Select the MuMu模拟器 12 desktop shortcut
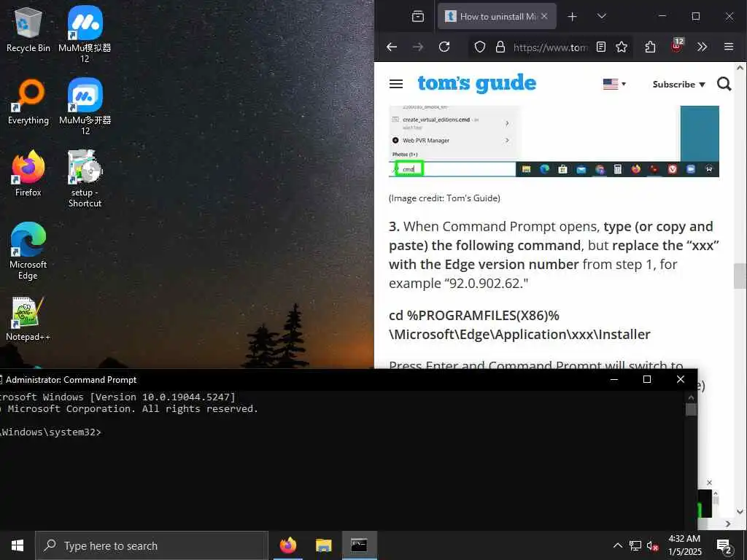747x560 pixels. (85, 34)
